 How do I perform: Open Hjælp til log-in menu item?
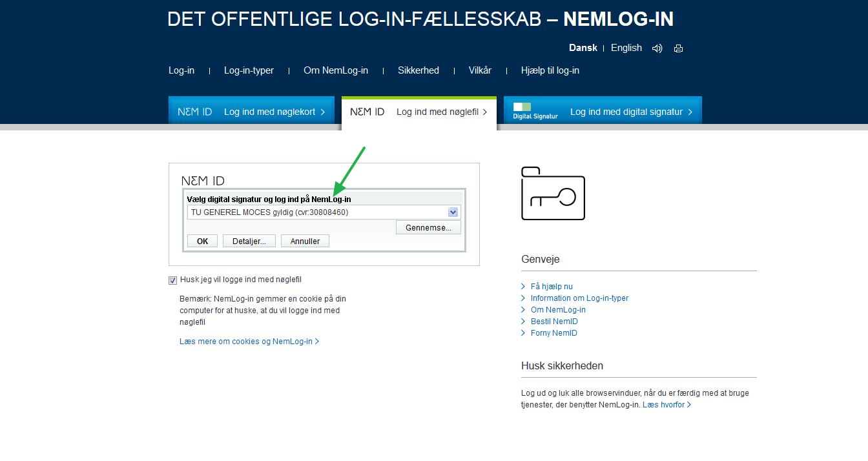coord(550,70)
